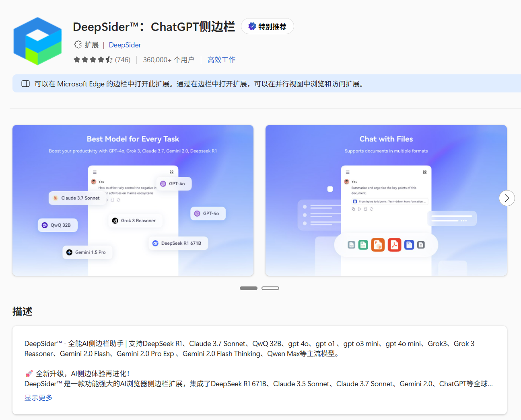Show the next screenshot with the right arrow
This screenshot has width=521, height=420.
507,198
